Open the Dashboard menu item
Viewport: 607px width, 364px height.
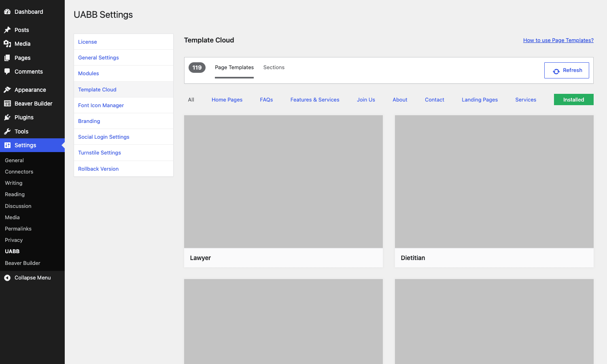(32, 12)
